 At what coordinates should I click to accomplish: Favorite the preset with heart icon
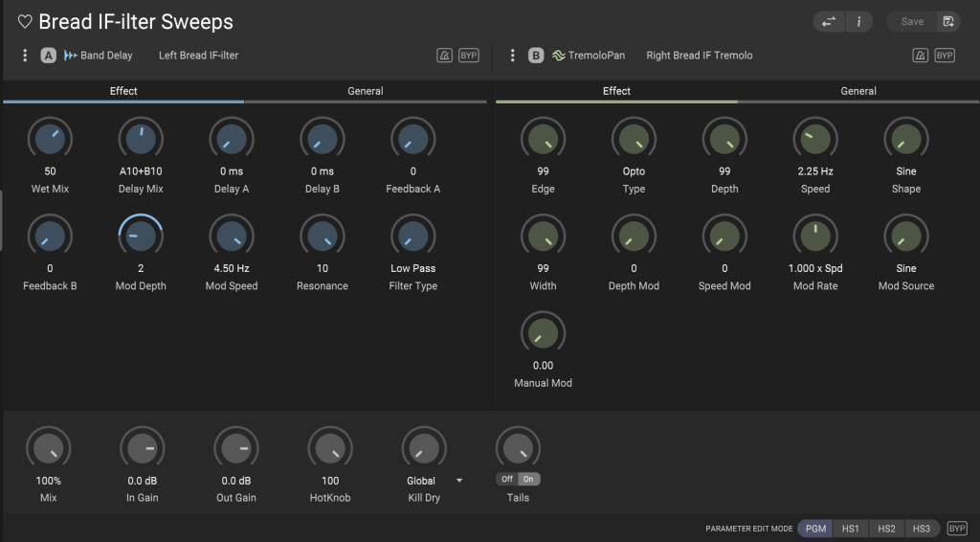pyautogui.click(x=25, y=22)
